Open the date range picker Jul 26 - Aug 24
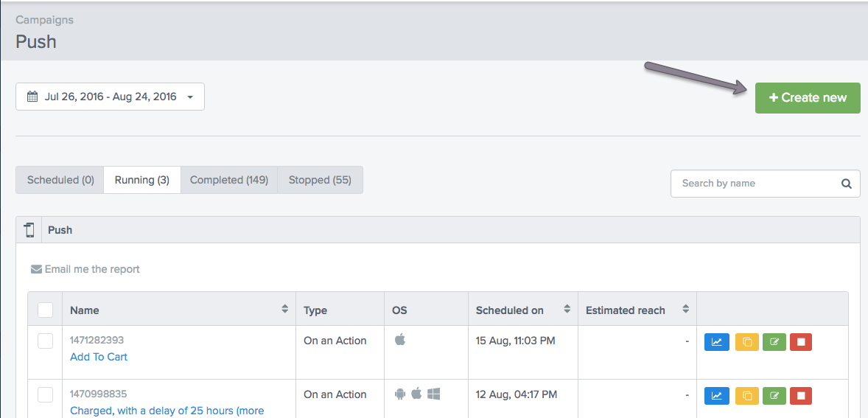Screen dimensions: 868x418 tap(111, 97)
